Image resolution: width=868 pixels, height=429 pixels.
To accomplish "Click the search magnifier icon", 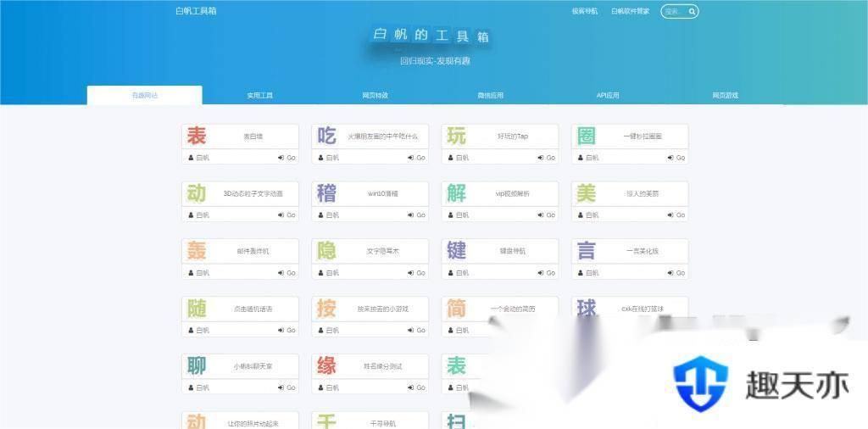I will [x=692, y=11].
